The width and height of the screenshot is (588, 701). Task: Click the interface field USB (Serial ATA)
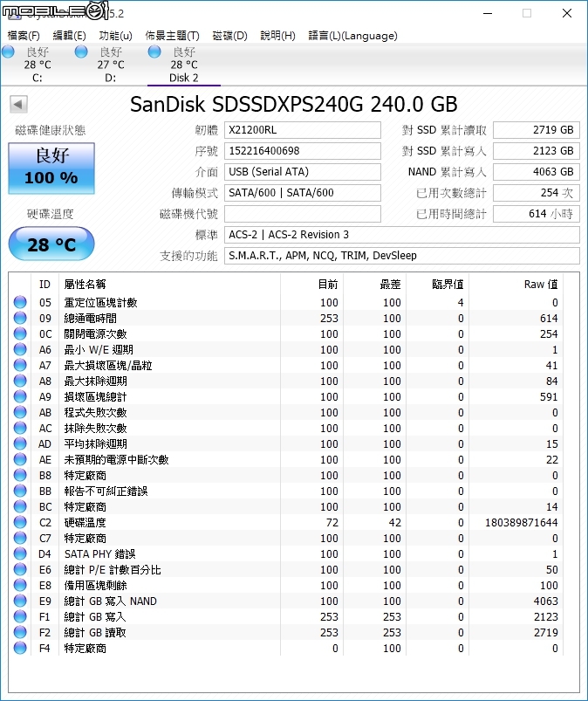[x=302, y=172]
